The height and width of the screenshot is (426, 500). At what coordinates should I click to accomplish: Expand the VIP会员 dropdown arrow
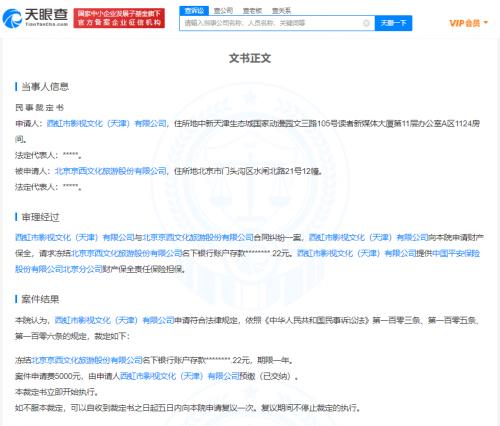pos(486,23)
